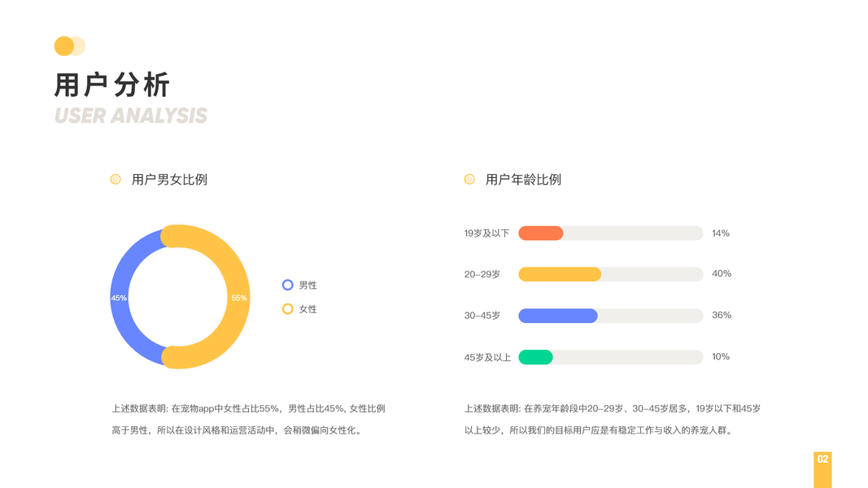Click the blue 30–45岁 progress bar
This screenshot has height=488, width=868.
click(557, 316)
